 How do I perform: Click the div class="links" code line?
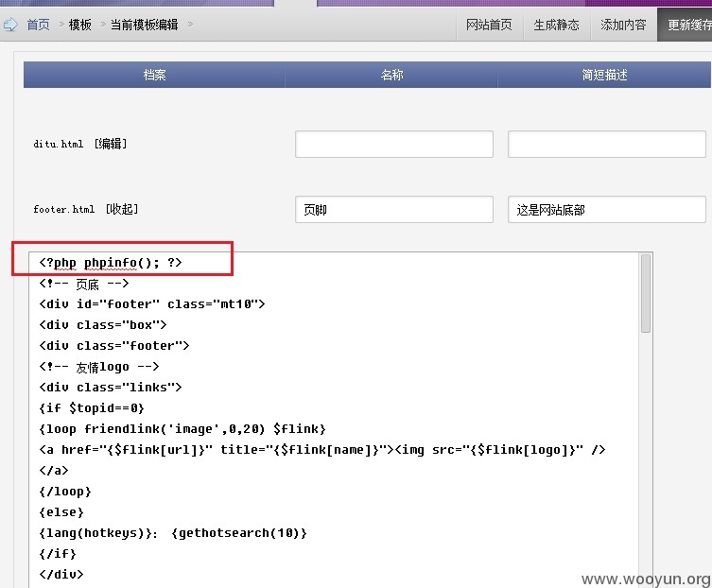pyautogui.click(x=111, y=388)
